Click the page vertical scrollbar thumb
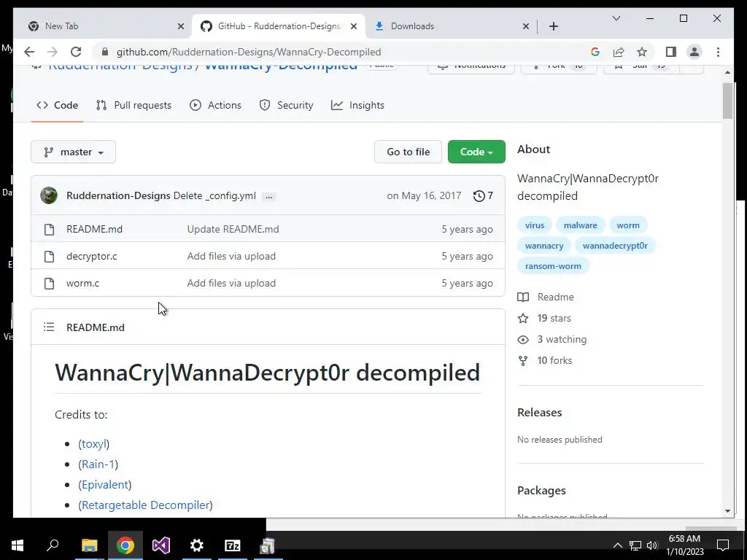This screenshot has height=560, width=747. click(x=727, y=101)
